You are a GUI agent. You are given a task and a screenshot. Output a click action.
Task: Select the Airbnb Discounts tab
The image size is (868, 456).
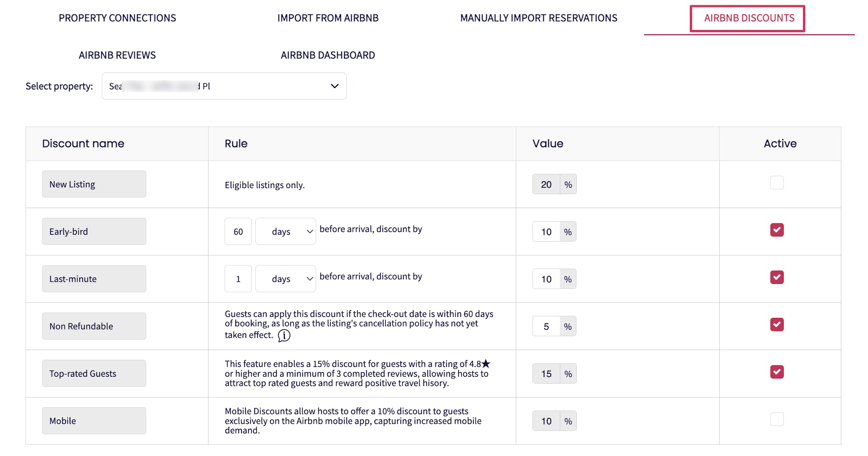click(749, 18)
